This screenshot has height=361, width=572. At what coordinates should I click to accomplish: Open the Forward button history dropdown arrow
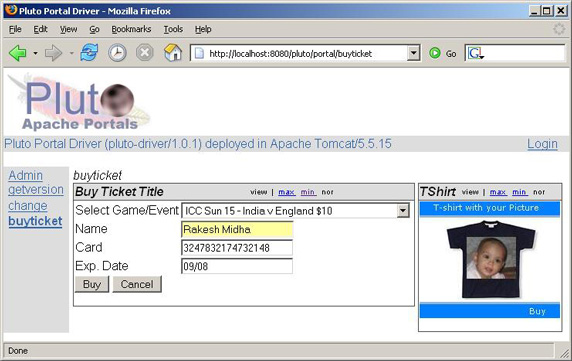point(72,54)
